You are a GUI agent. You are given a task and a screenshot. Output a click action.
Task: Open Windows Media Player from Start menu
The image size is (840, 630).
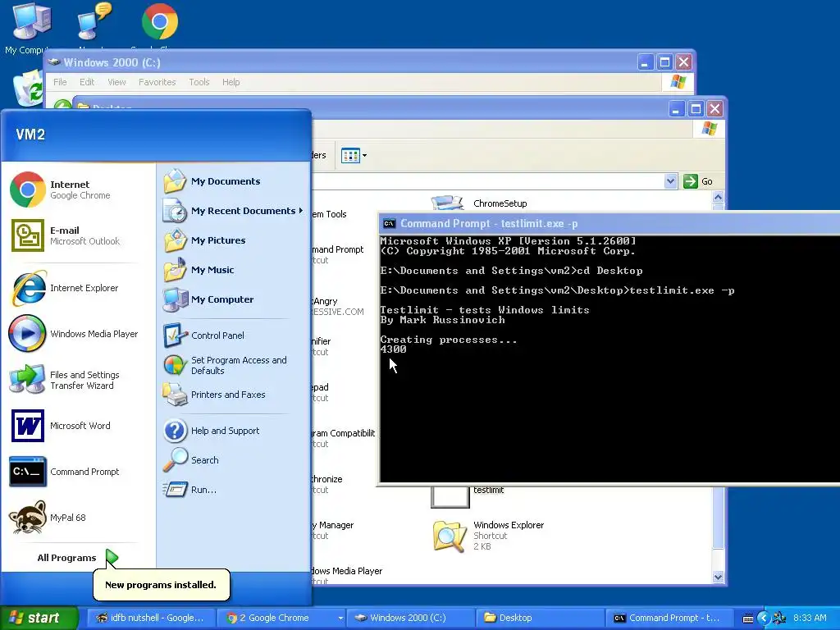tap(79, 334)
